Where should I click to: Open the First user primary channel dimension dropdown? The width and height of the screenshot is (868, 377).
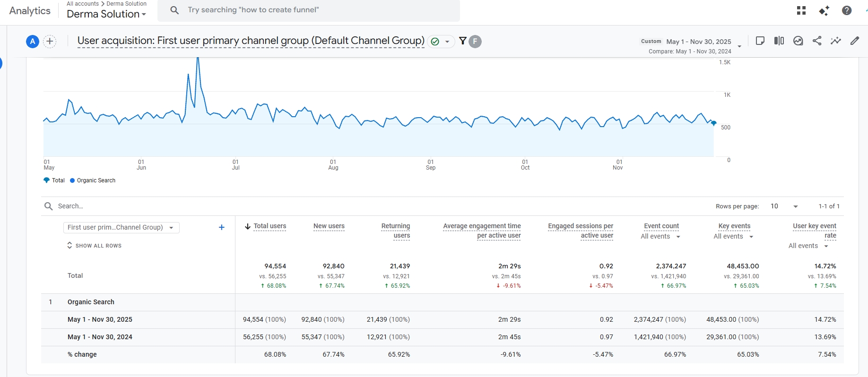click(x=121, y=228)
